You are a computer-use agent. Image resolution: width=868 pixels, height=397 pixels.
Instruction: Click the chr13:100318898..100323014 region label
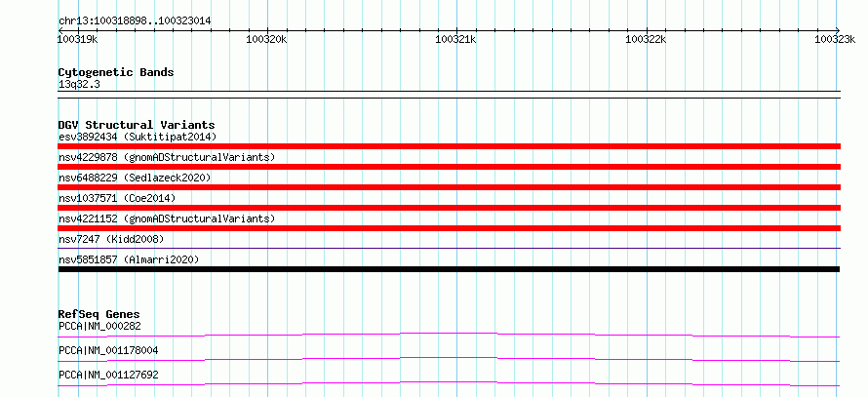(x=135, y=21)
